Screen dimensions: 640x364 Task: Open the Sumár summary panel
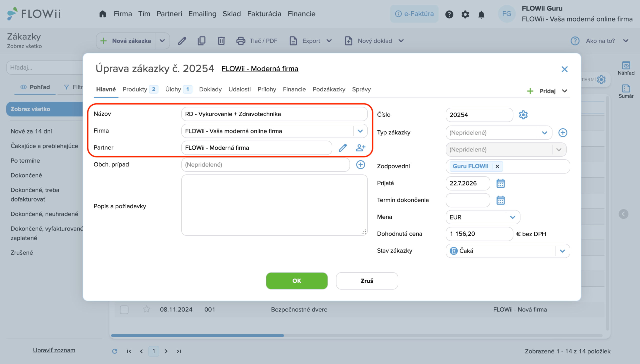[x=626, y=91]
